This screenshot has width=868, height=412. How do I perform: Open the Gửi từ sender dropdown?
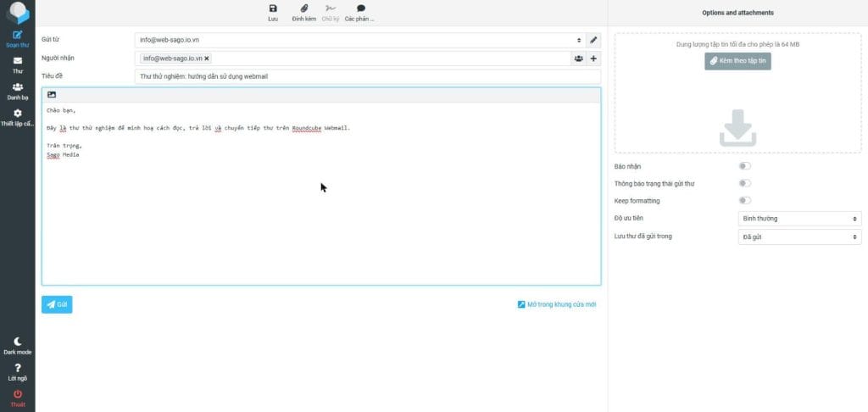(x=359, y=41)
